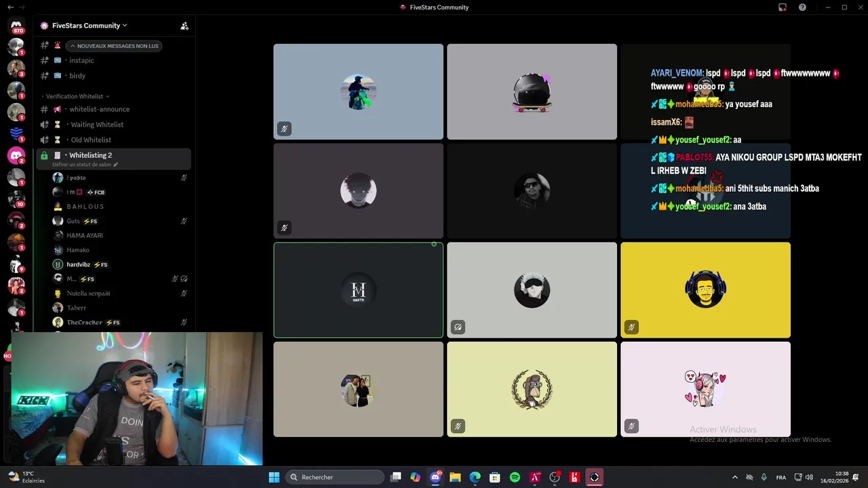The height and width of the screenshot is (488, 868).
Task: Show hidden system tray icons chevron
Action: click(734, 477)
